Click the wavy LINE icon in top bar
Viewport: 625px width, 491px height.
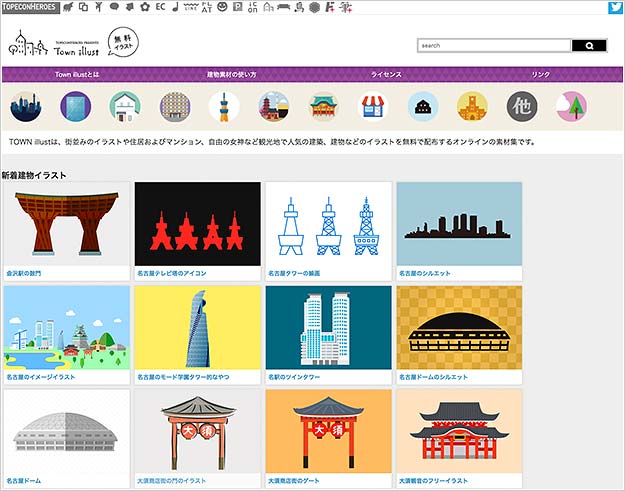click(x=191, y=7)
